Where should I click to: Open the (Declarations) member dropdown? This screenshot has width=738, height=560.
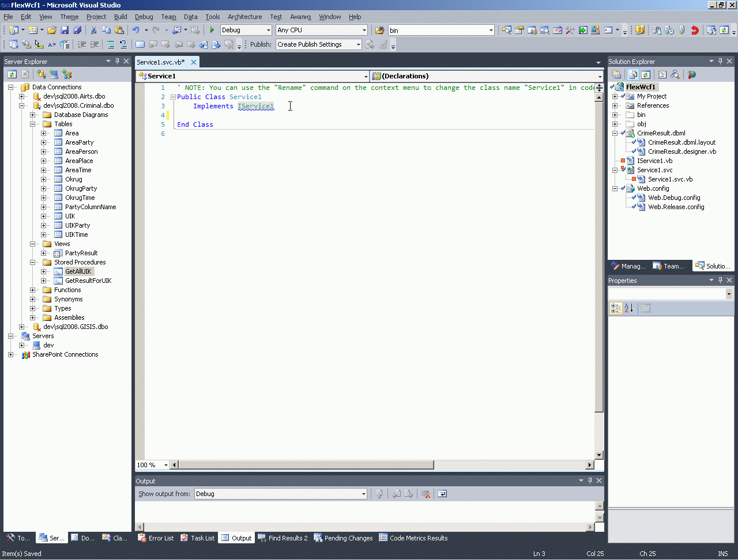[600, 76]
